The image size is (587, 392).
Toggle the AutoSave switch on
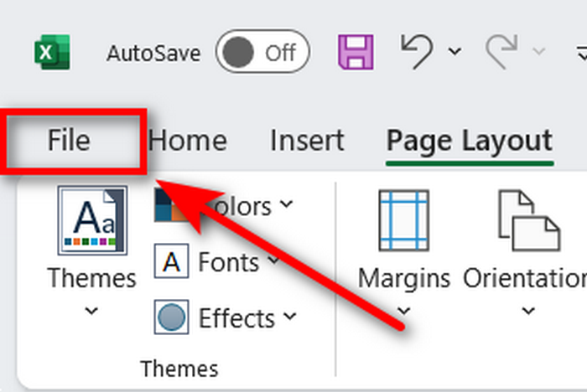[262, 53]
